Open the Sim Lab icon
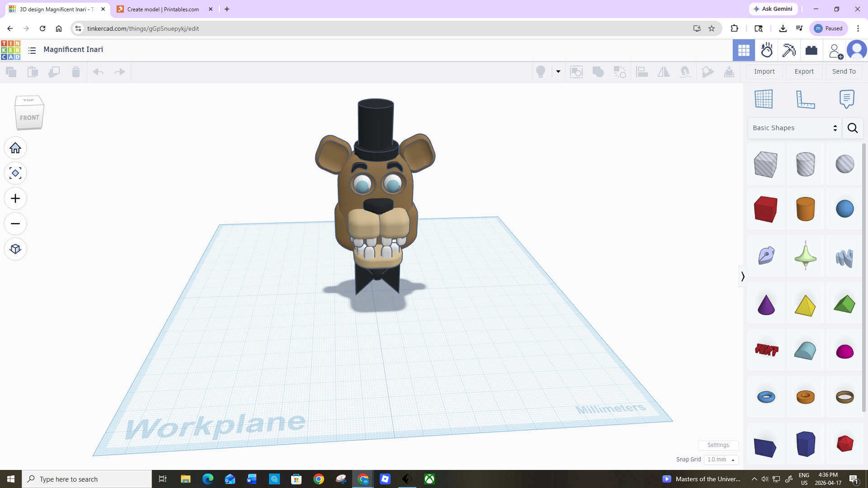 767,50
